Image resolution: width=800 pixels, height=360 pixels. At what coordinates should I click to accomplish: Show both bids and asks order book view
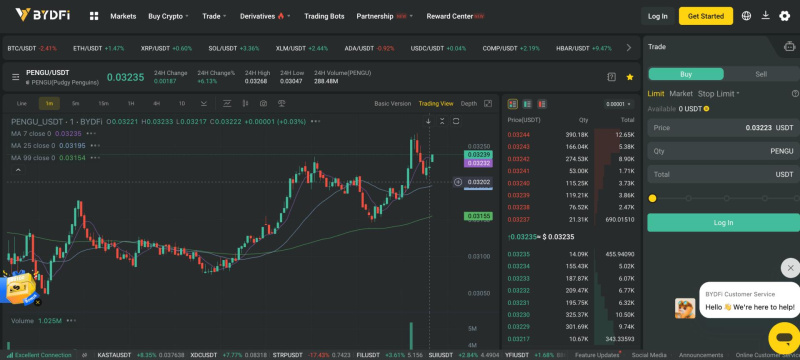click(513, 104)
